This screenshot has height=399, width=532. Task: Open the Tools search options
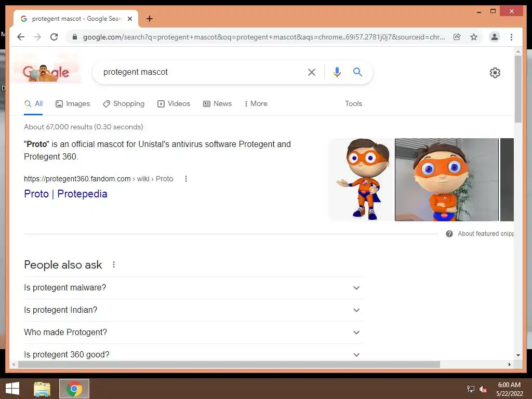click(353, 103)
